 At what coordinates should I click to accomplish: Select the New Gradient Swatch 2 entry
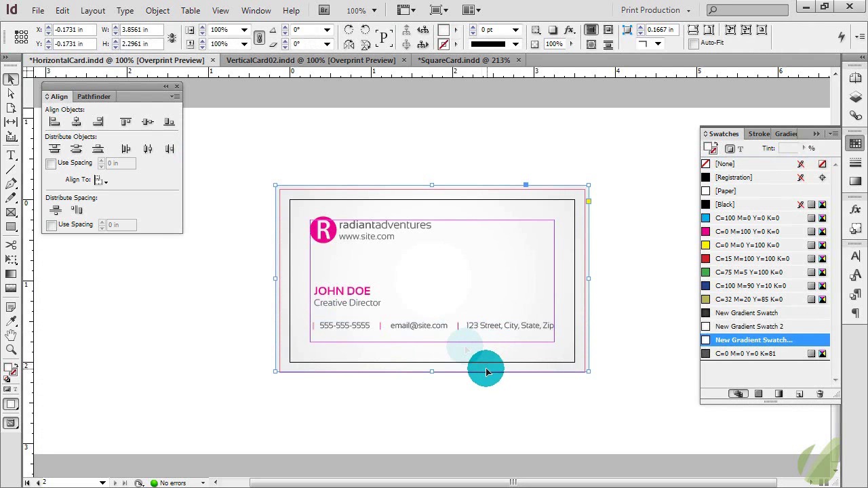click(765, 327)
